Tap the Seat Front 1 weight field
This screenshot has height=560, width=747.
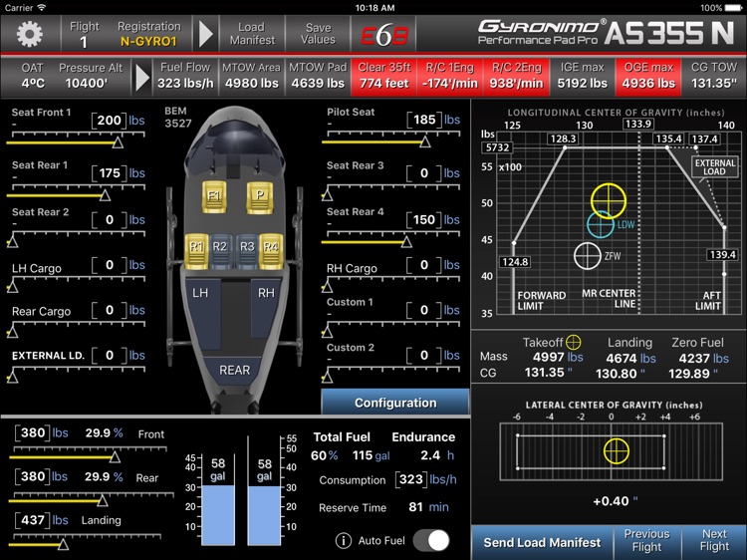[x=110, y=121]
